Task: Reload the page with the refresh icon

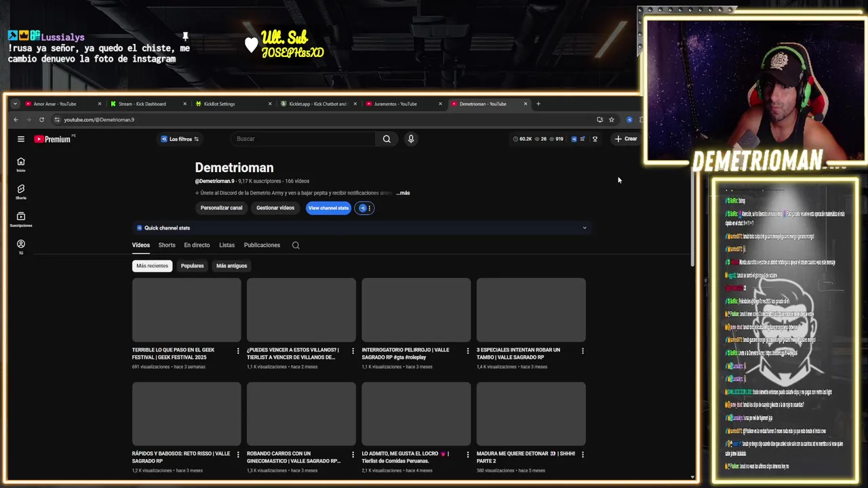Action: click(42, 120)
